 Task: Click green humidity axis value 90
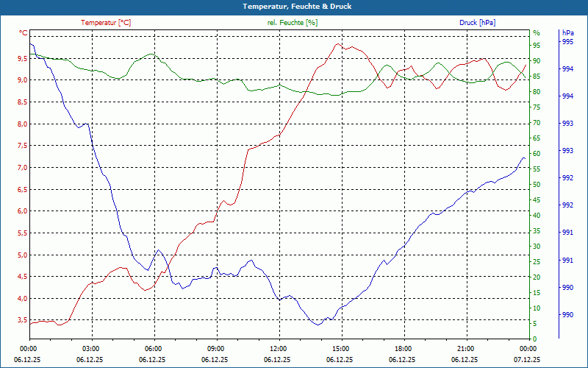(x=537, y=61)
